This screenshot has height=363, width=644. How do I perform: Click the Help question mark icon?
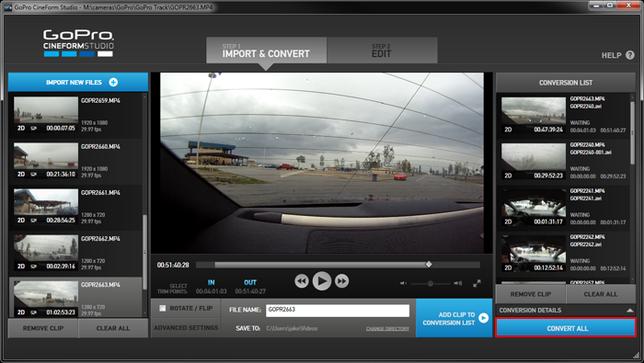point(630,55)
